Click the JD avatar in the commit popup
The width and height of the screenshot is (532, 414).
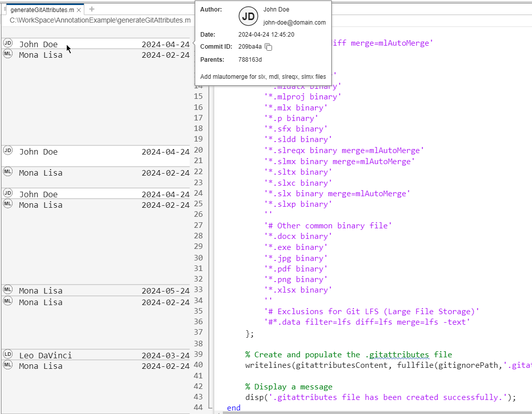tap(248, 16)
